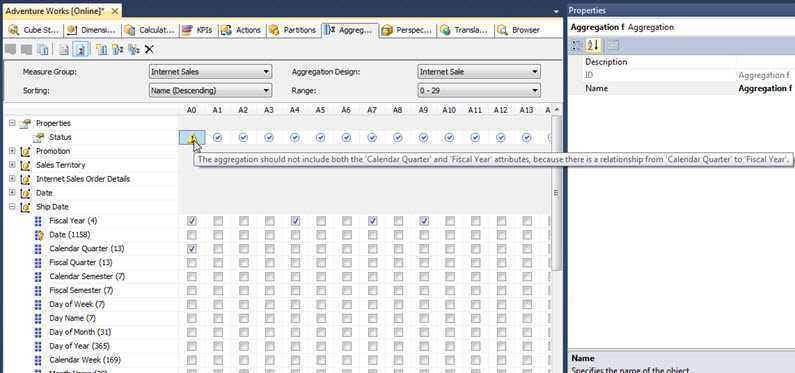Check Day of Week in column A5
Image resolution: width=795 pixels, height=373 pixels.
(321, 305)
